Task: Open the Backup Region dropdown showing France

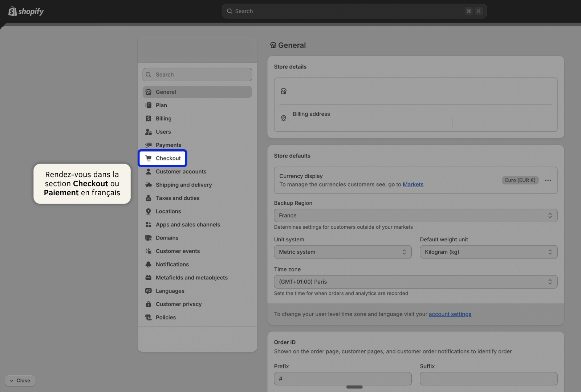Action: coord(415,216)
